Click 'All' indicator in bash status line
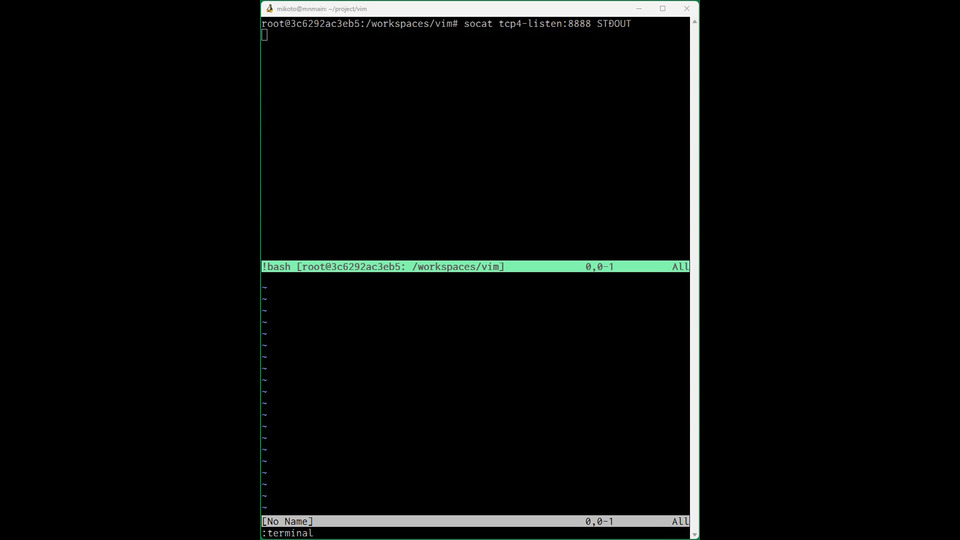Image resolution: width=960 pixels, height=540 pixels. tap(680, 266)
